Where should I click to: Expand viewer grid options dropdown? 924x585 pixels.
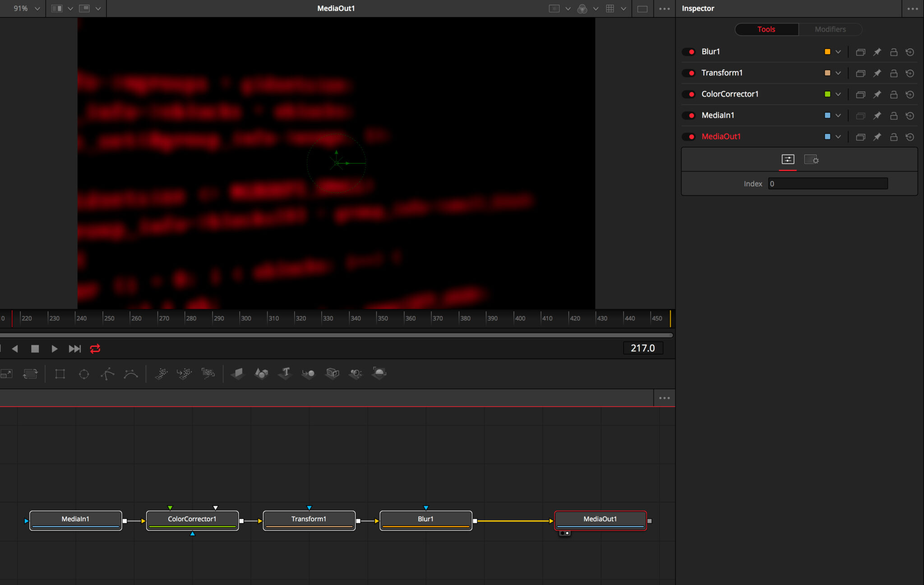623,9
